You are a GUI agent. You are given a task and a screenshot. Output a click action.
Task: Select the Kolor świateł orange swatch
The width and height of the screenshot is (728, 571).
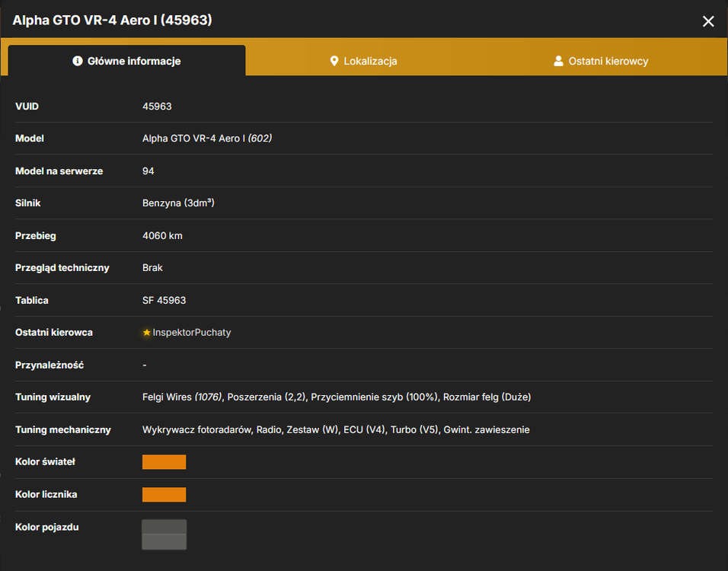click(x=164, y=462)
